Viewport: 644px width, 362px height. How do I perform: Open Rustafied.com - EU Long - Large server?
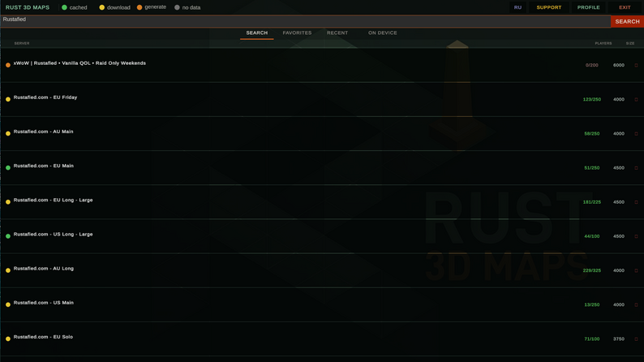tap(53, 200)
